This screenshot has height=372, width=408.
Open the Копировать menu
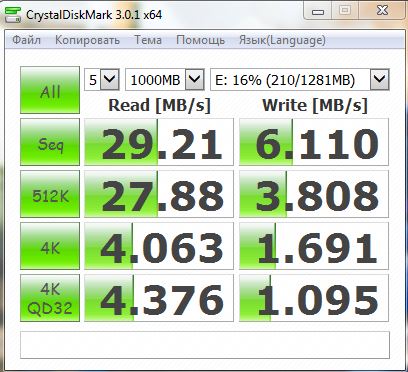click(x=87, y=40)
